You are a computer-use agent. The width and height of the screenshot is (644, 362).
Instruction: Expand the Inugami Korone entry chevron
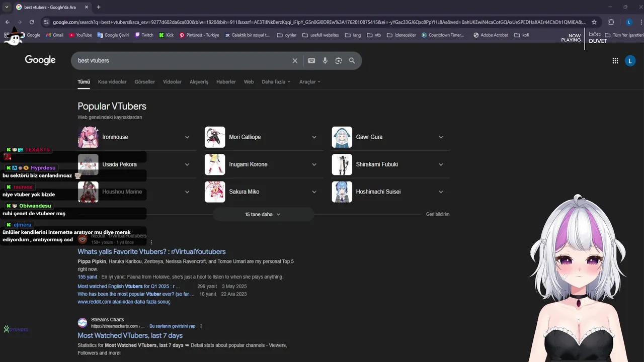click(x=314, y=164)
